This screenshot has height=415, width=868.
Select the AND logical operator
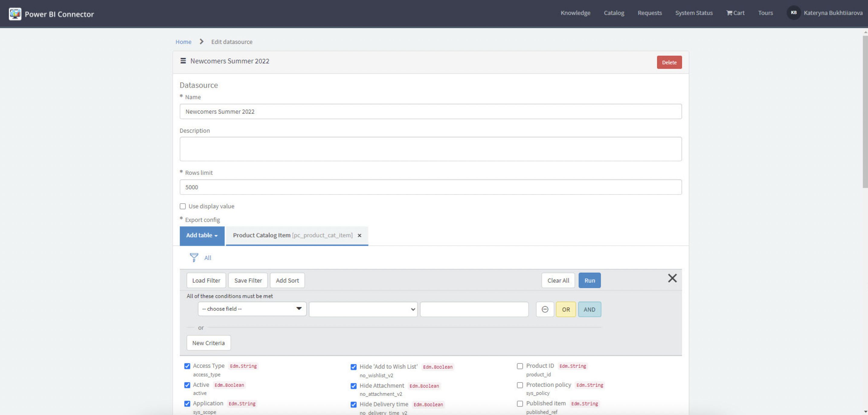tap(590, 309)
